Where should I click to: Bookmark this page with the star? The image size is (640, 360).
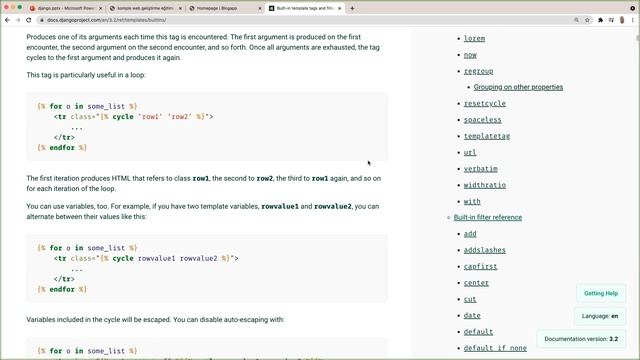click(587, 20)
